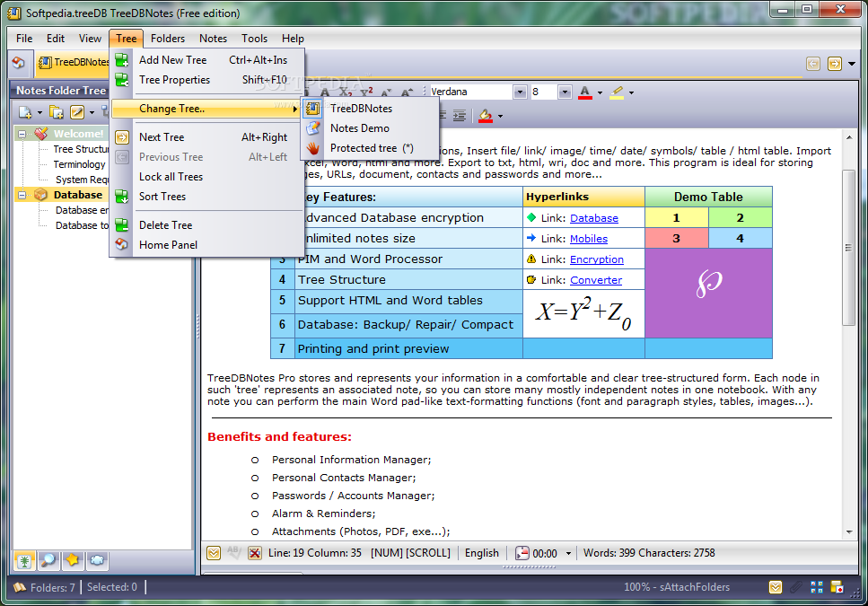Choose Sort Trees menu entry
The image size is (868, 606).
(207, 197)
